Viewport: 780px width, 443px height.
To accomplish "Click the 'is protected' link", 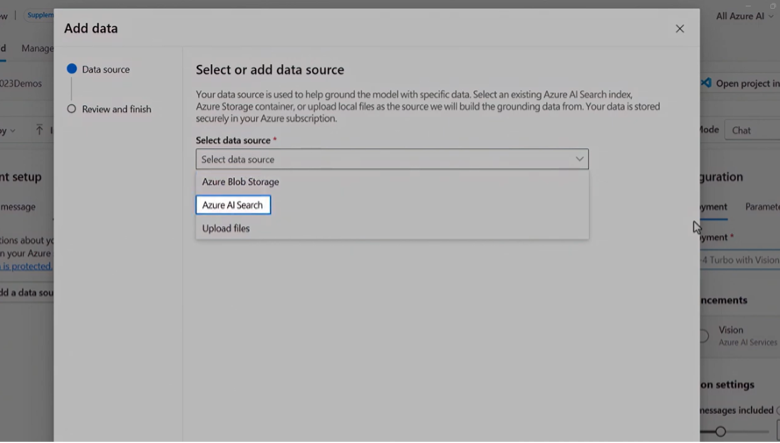I will pyautogui.click(x=26, y=267).
